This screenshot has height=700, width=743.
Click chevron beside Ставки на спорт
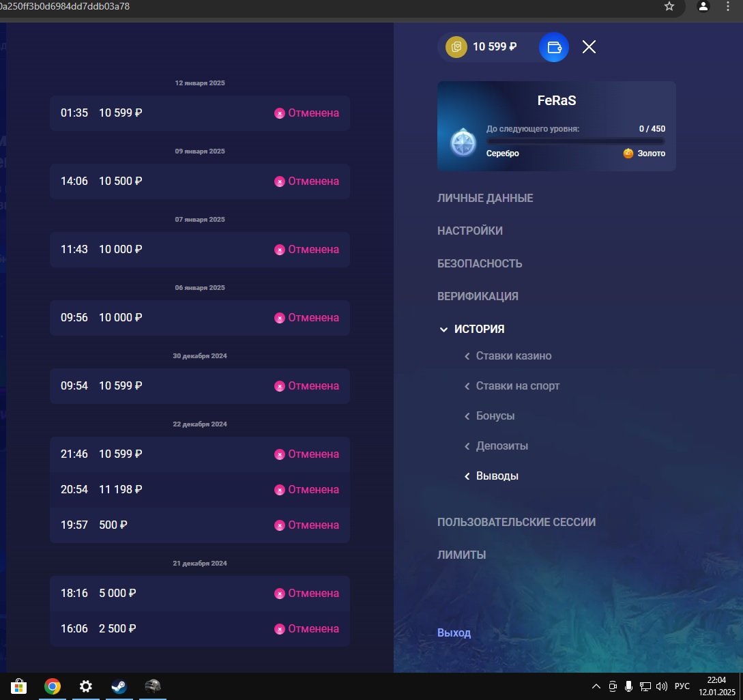click(467, 386)
